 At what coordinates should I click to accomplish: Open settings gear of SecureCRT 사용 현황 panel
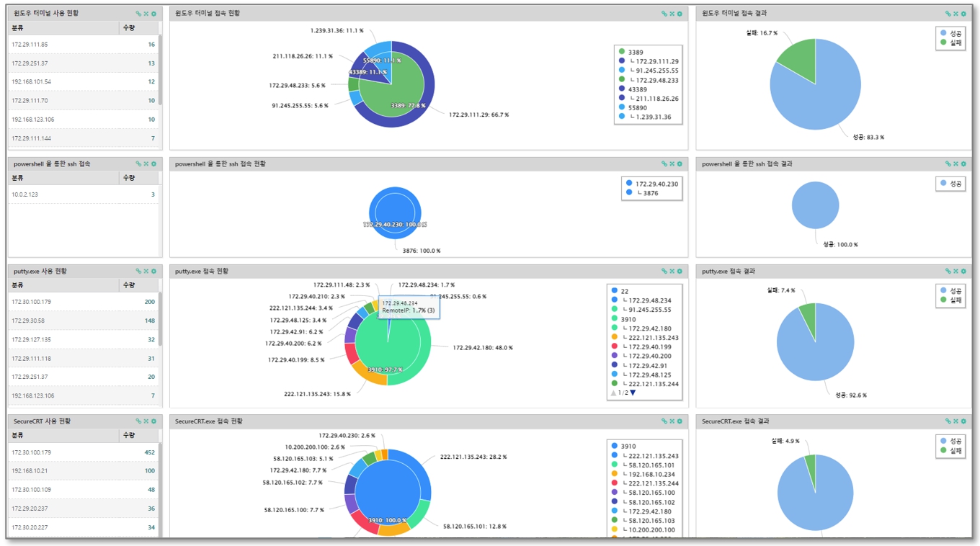tap(153, 421)
